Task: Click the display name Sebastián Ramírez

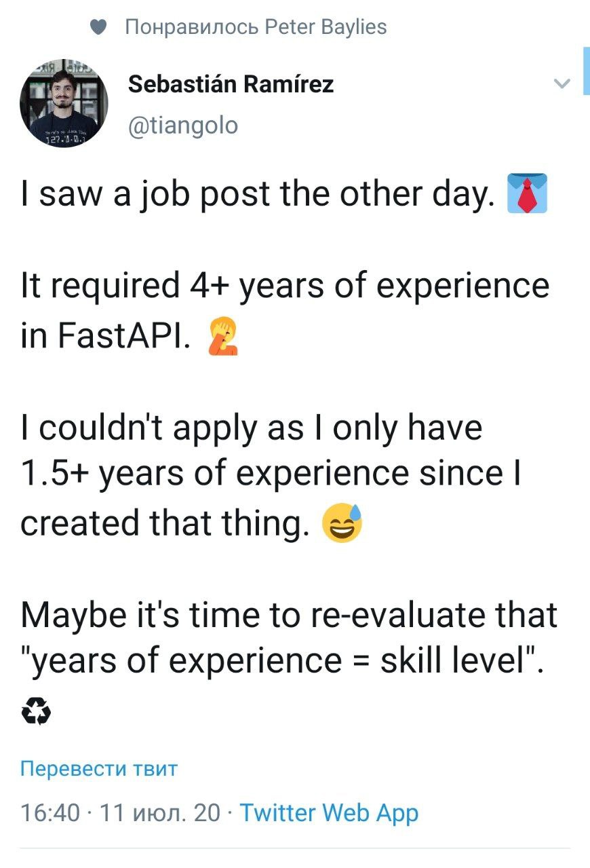Action: click(x=231, y=85)
